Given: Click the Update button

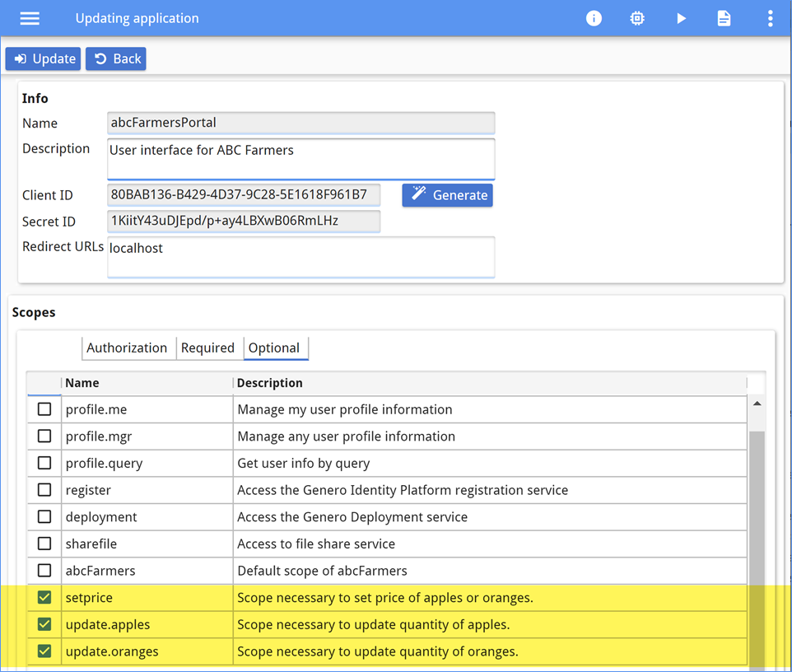Looking at the screenshot, I should (44, 58).
